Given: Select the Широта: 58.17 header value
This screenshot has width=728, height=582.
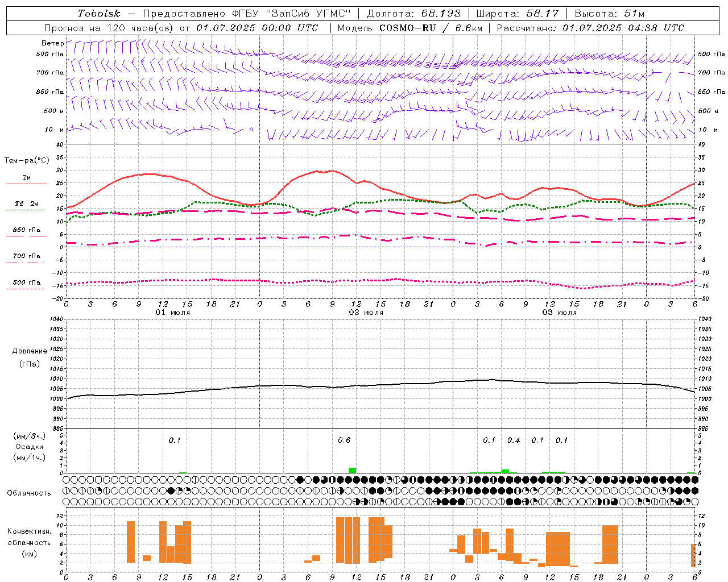Looking at the screenshot, I should [x=517, y=14].
